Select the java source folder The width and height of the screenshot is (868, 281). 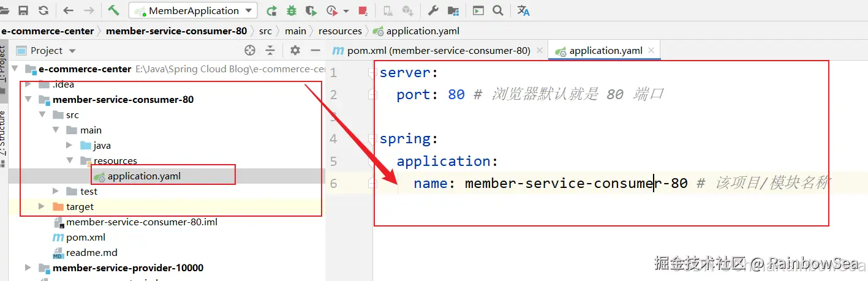point(102,145)
